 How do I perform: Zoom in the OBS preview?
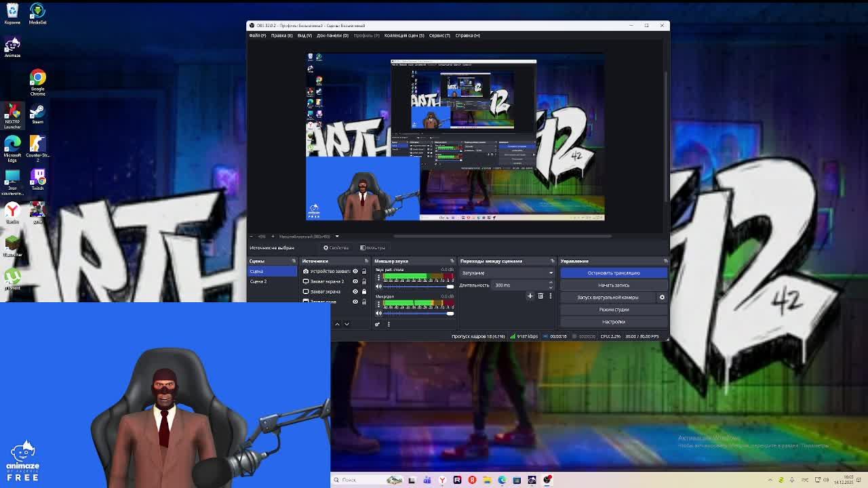pyautogui.click(x=273, y=237)
